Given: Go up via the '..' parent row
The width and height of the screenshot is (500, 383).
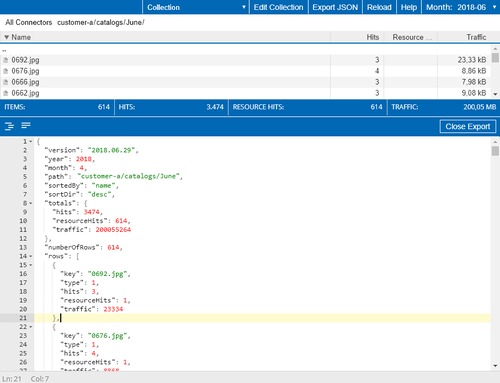Looking at the screenshot, I should (x=245, y=50).
